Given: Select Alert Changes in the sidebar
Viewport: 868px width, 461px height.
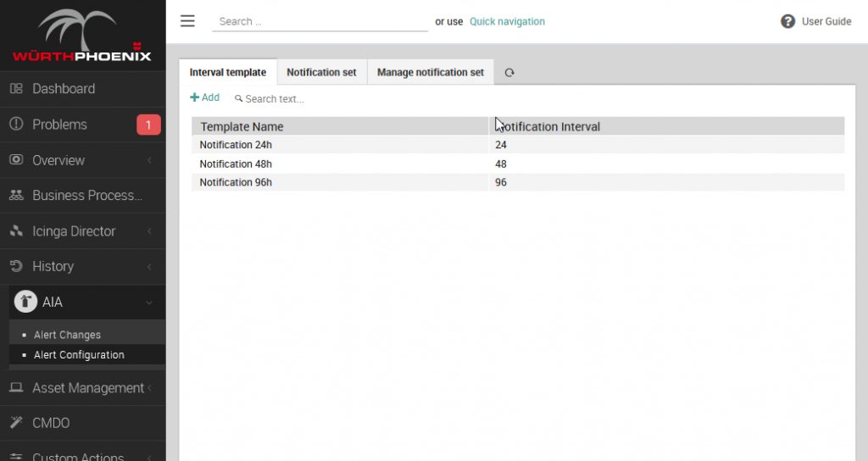Looking at the screenshot, I should coord(67,335).
